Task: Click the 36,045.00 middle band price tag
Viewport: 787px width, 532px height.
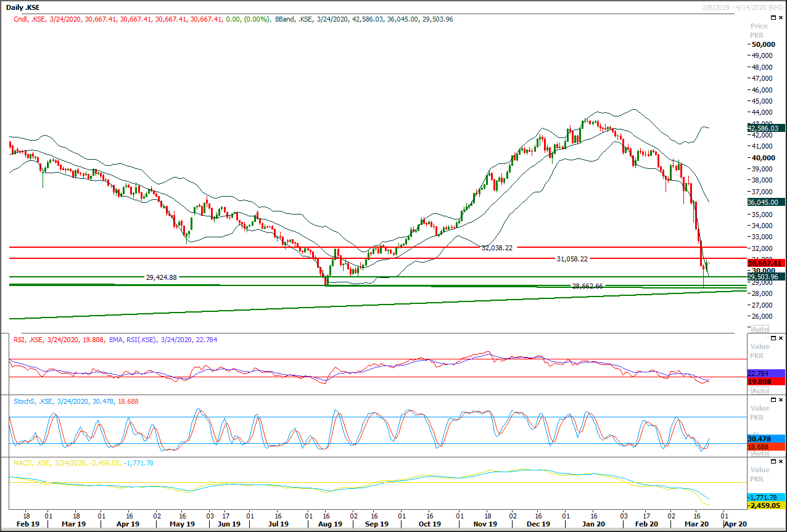Action: 765,202
